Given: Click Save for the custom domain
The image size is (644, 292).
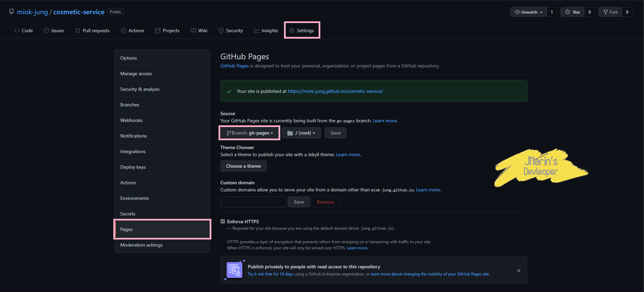Looking at the screenshot, I should point(299,202).
